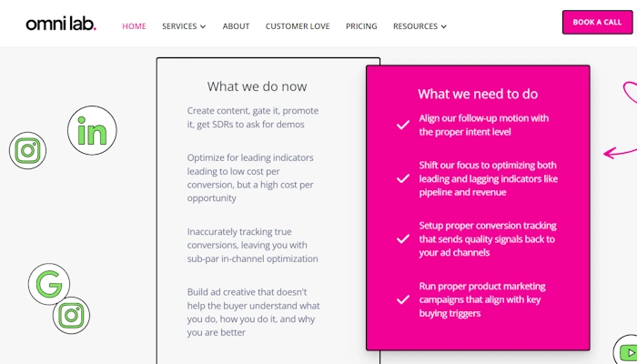
Task: Click the checkmark beside 'Setup proper conversion tracking'
Action: click(x=403, y=238)
